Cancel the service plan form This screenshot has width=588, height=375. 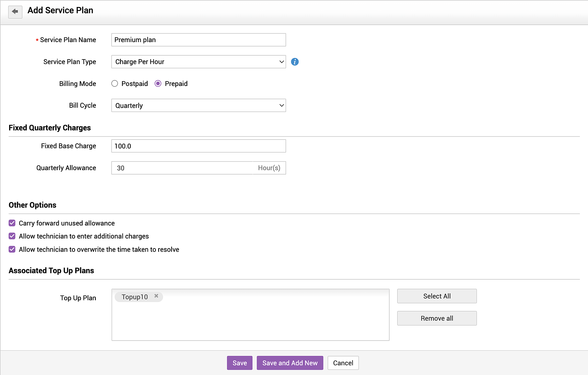[343, 363]
